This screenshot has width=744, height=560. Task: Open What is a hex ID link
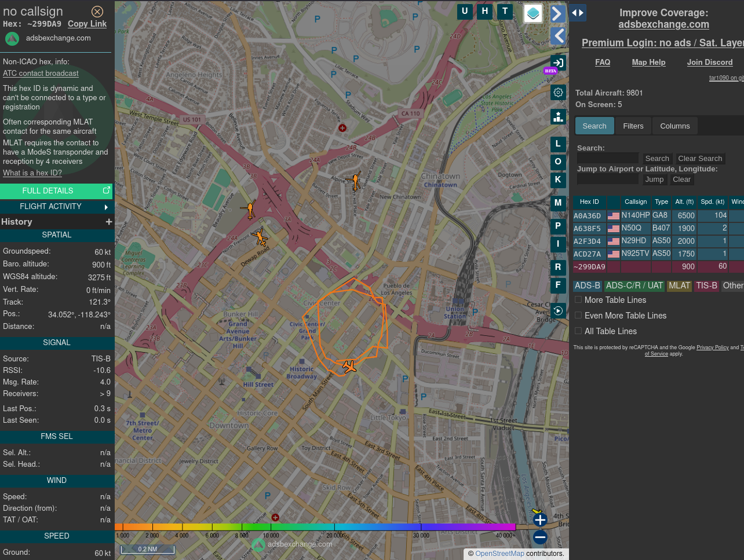click(32, 173)
